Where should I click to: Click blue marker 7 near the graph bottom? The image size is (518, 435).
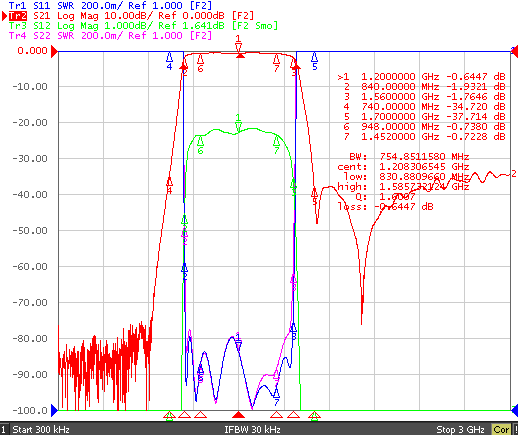276,397
